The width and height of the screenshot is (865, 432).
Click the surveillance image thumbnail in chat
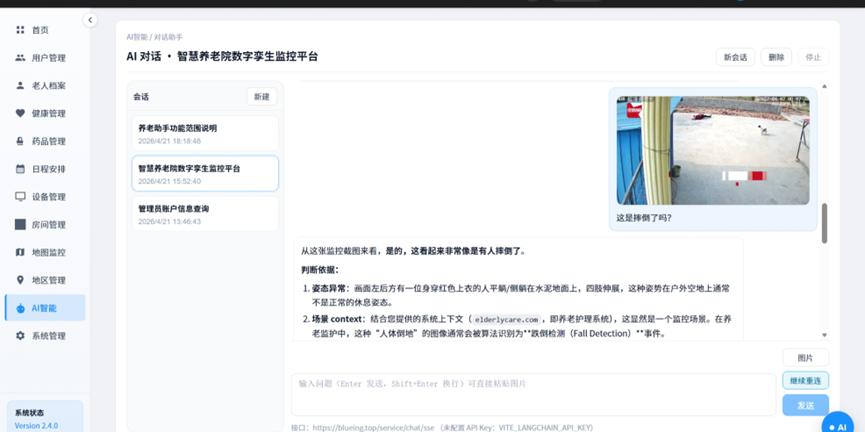pos(713,150)
